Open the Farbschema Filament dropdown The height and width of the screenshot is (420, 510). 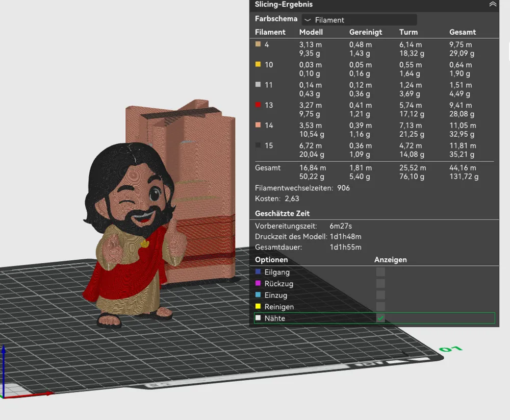click(x=359, y=19)
